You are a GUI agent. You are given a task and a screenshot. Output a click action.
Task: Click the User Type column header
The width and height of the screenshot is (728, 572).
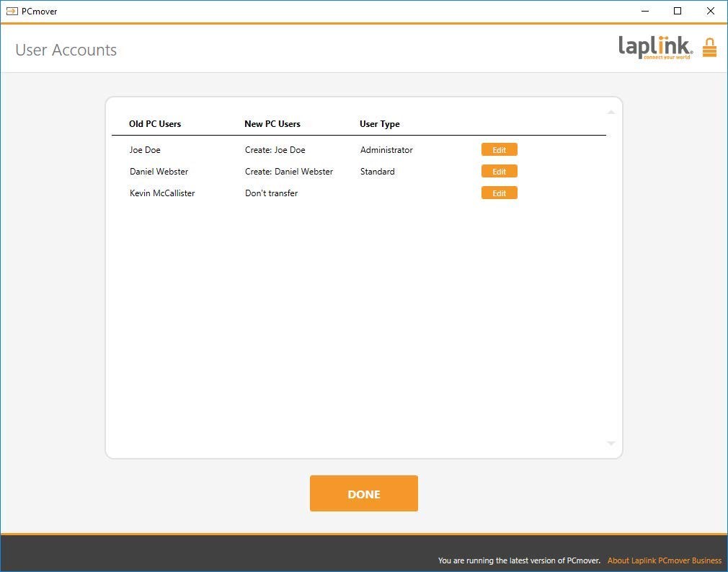(x=380, y=124)
